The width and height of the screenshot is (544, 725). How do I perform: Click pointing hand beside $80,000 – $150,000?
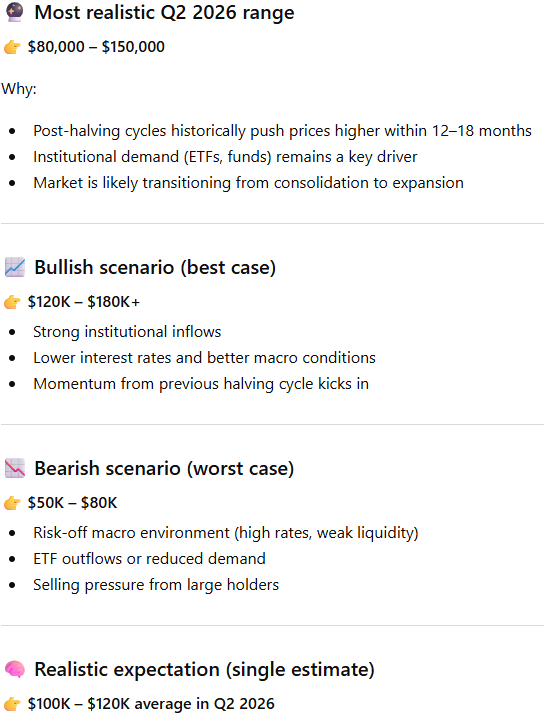tap(12, 47)
